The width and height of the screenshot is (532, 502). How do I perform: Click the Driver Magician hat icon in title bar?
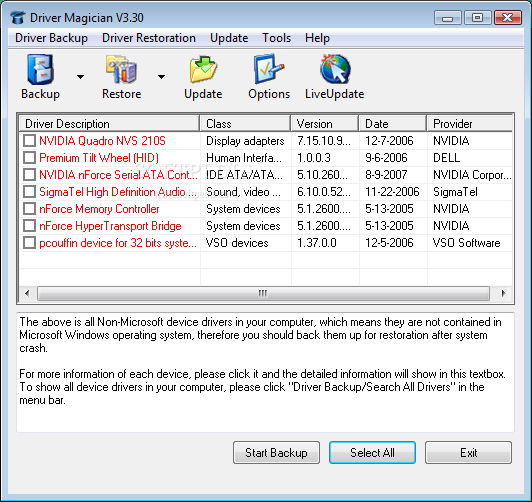[18, 18]
